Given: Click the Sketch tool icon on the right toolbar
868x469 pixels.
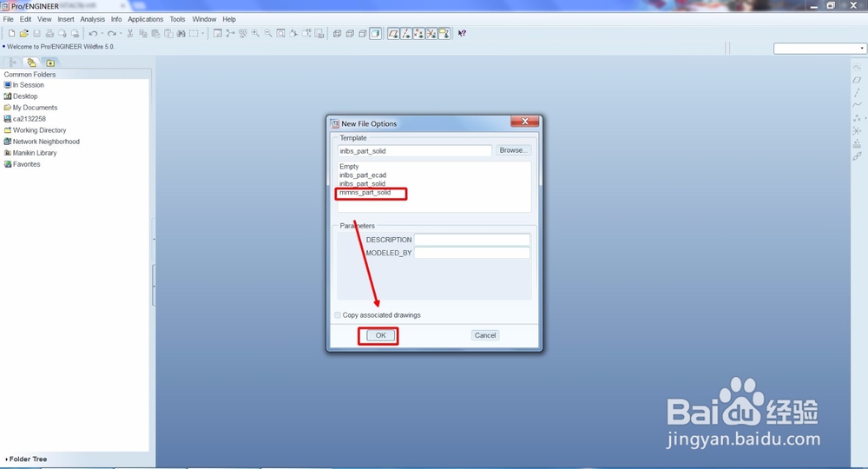Looking at the screenshot, I should [857, 67].
